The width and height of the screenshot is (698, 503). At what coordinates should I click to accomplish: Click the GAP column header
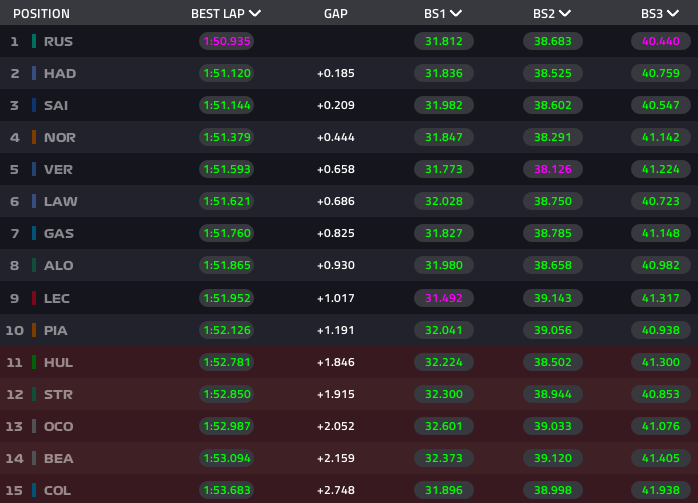336,14
